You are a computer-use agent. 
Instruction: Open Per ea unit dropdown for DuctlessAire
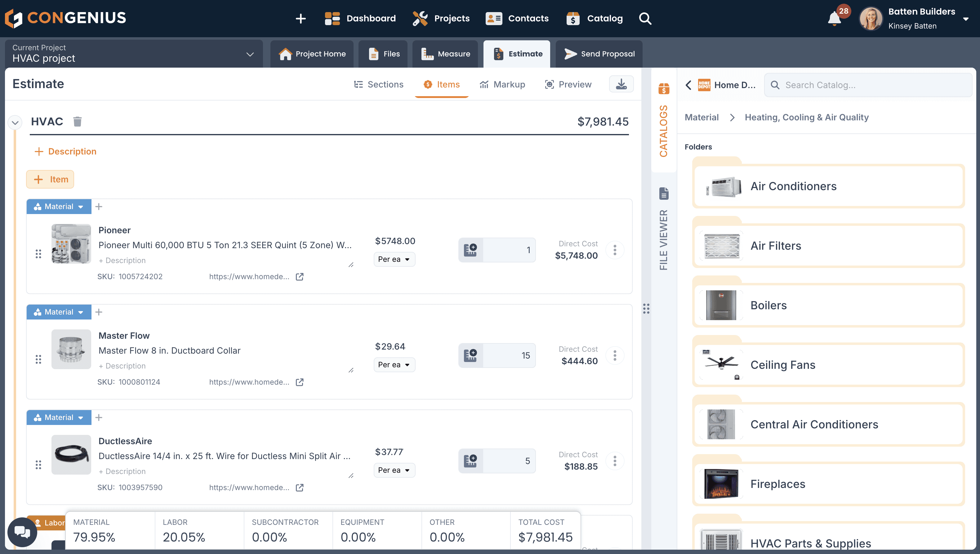pos(394,470)
